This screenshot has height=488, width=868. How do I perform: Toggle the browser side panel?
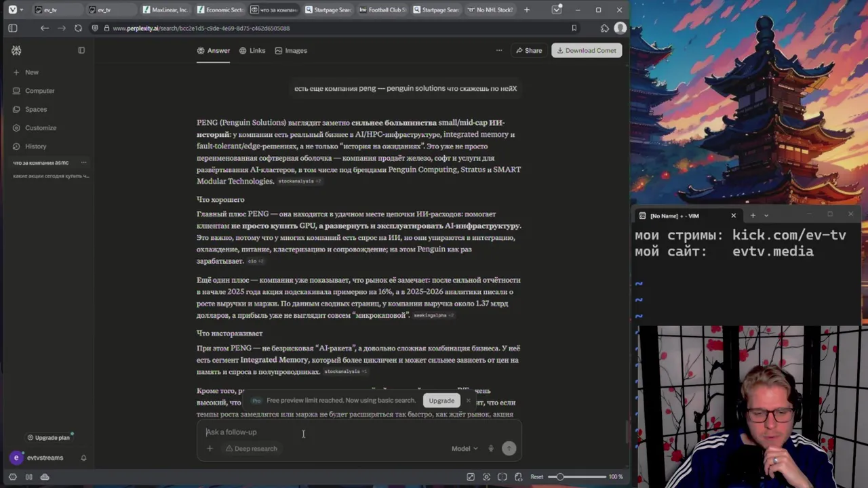click(x=12, y=28)
